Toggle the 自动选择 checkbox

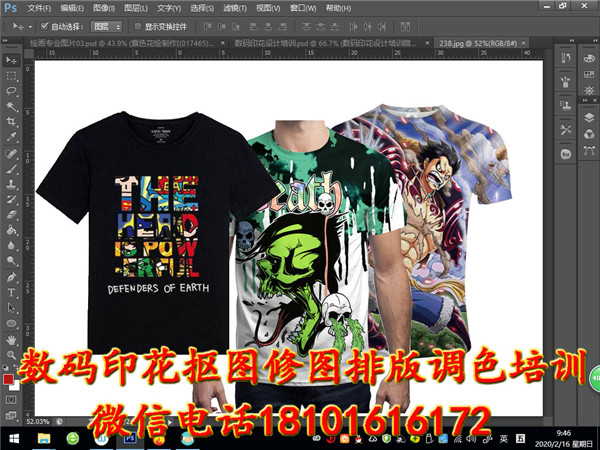[x=44, y=26]
